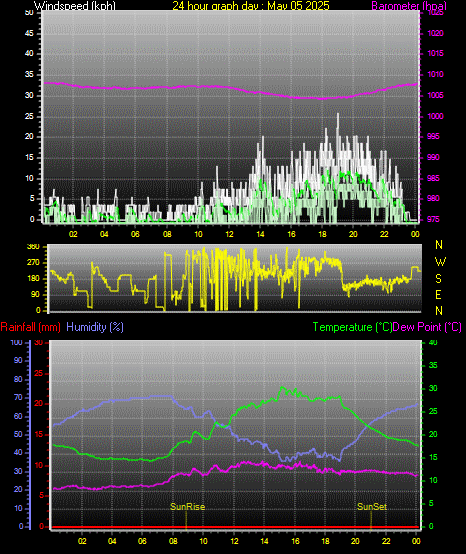Click the S compass direction letter
The width and height of the screenshot is (466, 554).
coord(438,279)
